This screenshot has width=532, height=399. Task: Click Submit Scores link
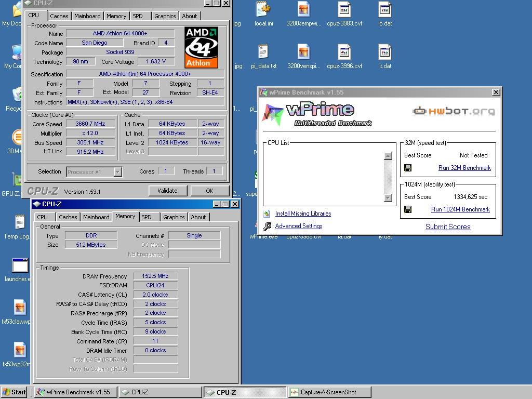(x=448, y=227)
